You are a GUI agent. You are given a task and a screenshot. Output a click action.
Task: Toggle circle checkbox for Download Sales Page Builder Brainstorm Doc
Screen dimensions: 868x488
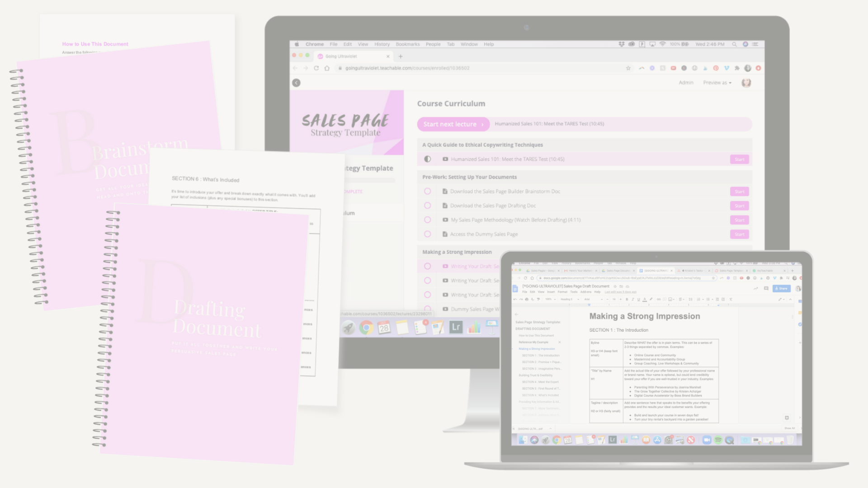tap(427, 191)
